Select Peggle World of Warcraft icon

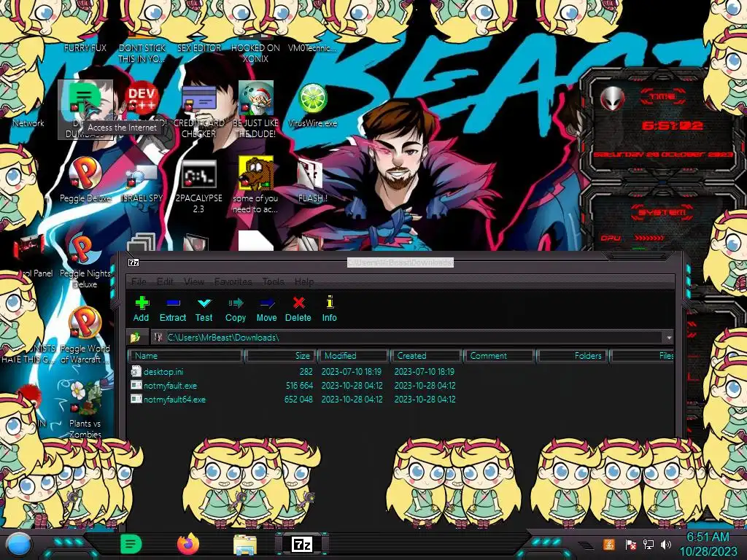tap(85, 336)
